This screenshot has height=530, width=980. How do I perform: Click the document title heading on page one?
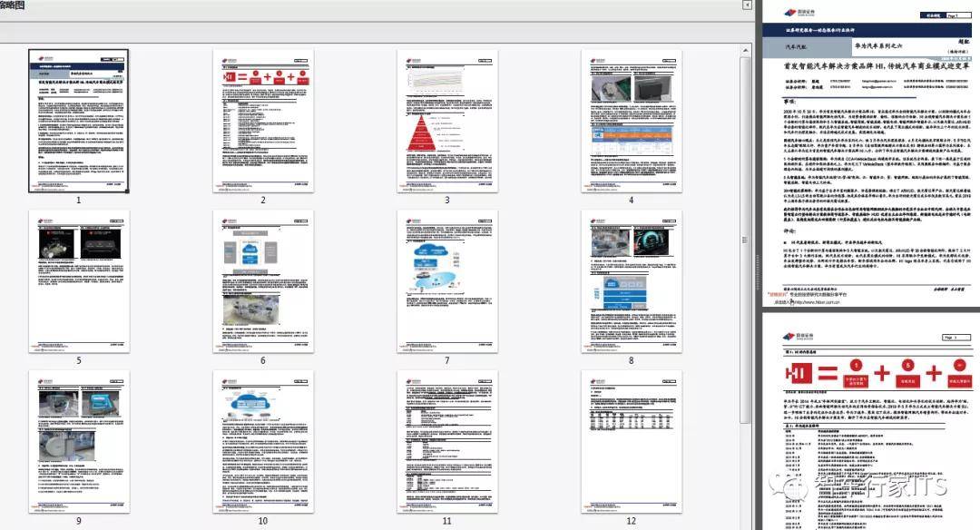[877, 65]
